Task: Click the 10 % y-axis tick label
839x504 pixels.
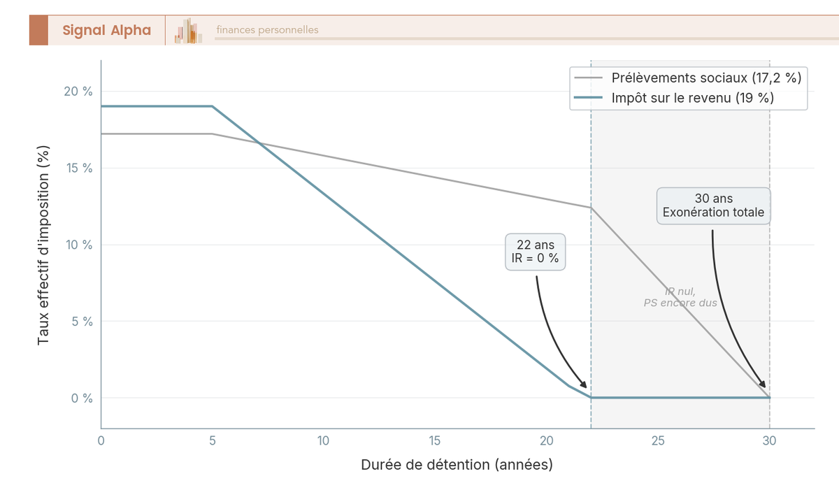Action: click(x=79, y=245)
